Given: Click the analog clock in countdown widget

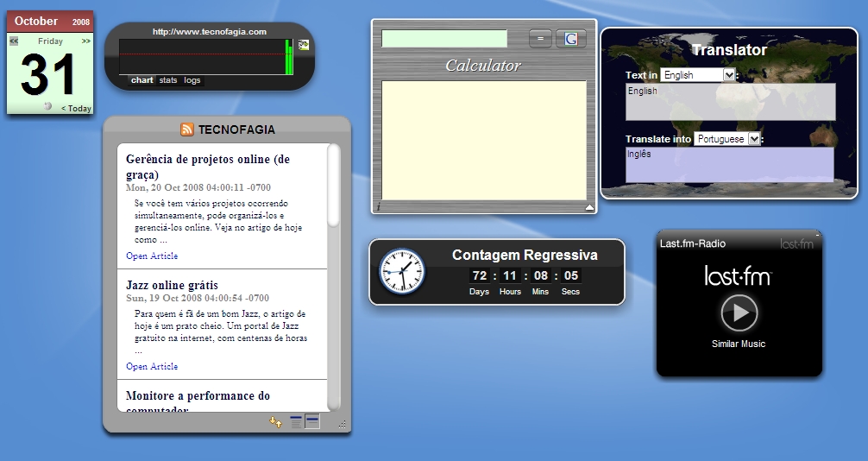Looking at the screenshot, I should [x=402, y=271].
